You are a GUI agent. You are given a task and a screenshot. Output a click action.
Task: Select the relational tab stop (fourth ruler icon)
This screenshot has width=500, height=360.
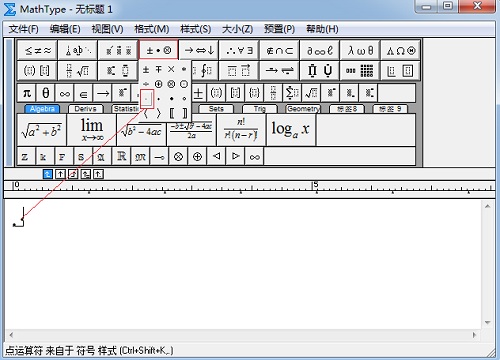pos(86,174)
